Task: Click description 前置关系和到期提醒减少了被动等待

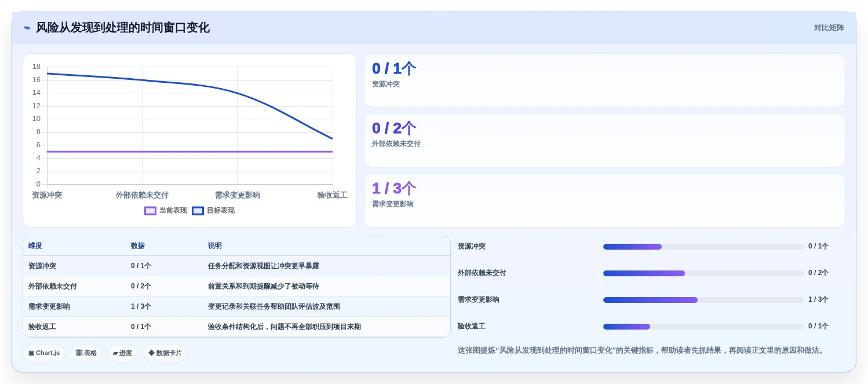Action: (x=264, y=287)
